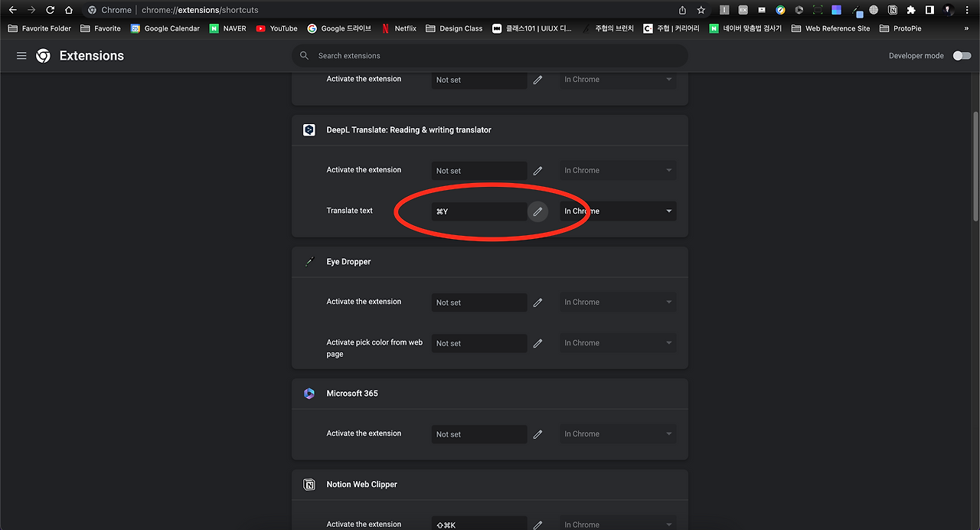Open the NAVER bookmark
This screenshot has width=980, height=530.
click(x=228, y=28)
